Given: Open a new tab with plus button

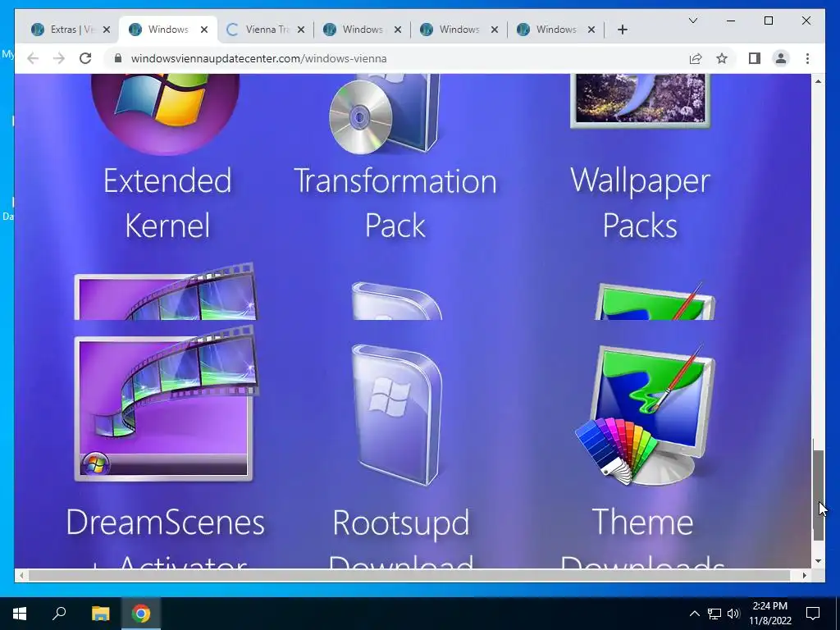Looking at the screenshot, I should [622, 30].
